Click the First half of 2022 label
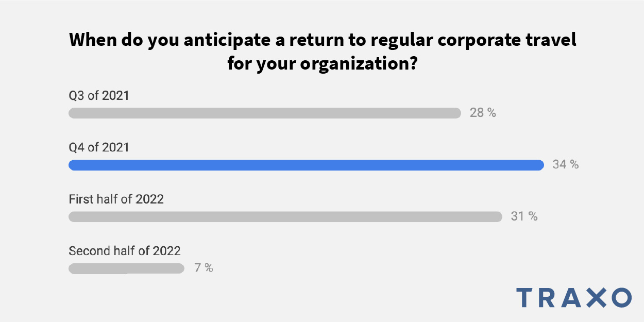 (x=116, y=199)
